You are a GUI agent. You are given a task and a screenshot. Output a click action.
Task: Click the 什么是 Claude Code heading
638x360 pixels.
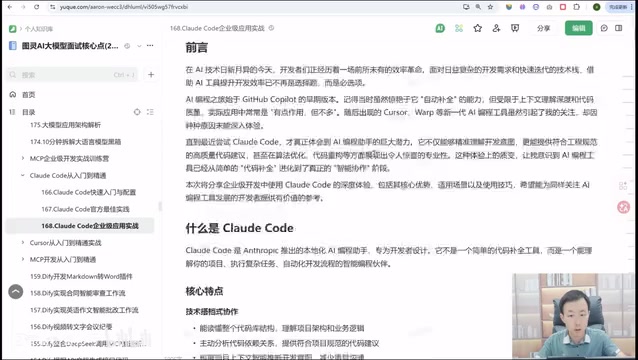click(x=240, y=228)
